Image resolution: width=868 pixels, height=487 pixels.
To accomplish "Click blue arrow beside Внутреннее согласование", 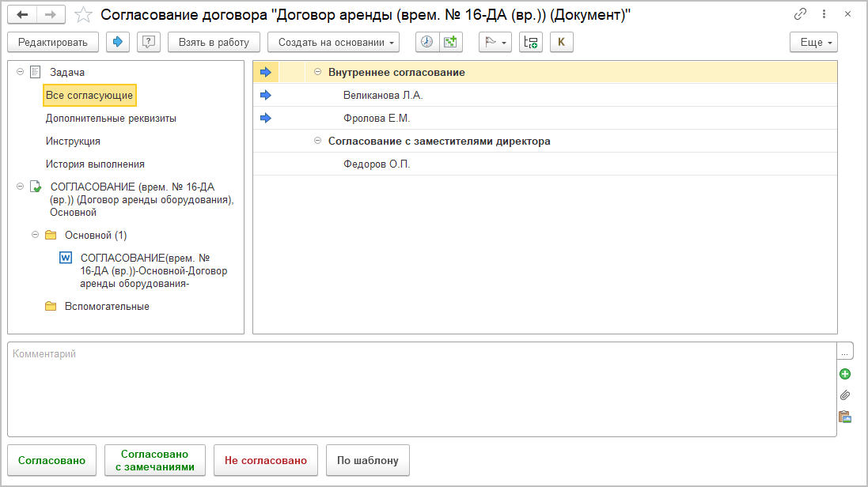I will point(266,72).
